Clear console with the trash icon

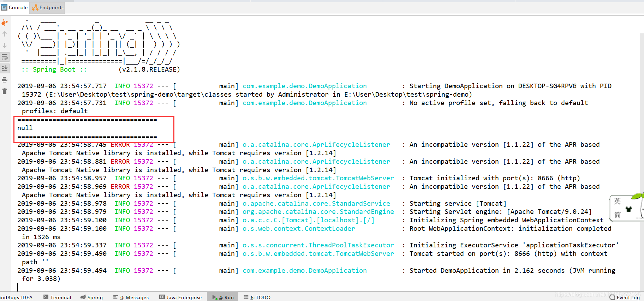pyautogui.click(x=5, y=91)
